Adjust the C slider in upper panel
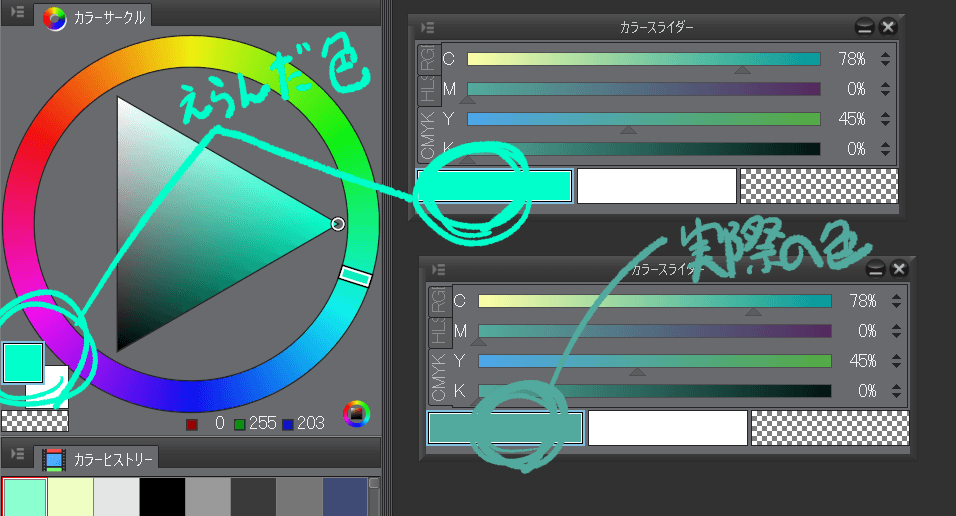The width and height of the screenshot is (956, 516). pyautogui.click(x=644, y=59)
